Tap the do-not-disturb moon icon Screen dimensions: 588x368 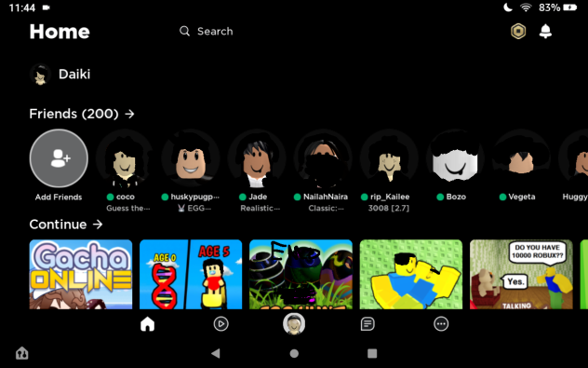pyautogui.click(x=508, y=7)
